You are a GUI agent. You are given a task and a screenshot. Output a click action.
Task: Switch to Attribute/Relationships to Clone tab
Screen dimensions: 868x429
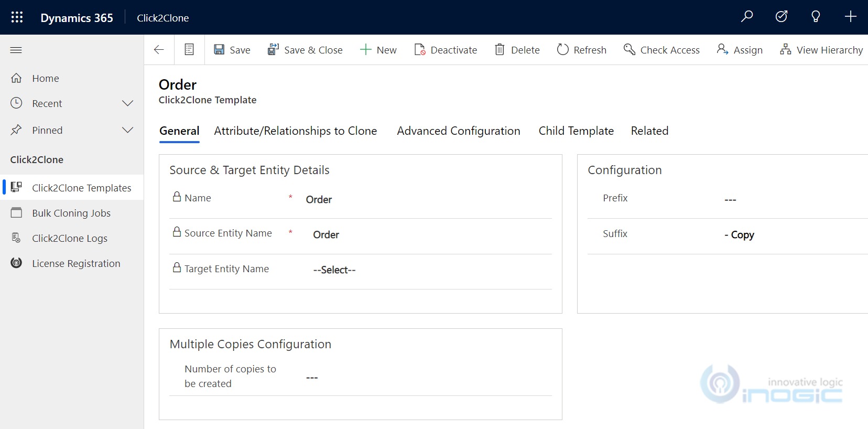(x=296, y=131)
